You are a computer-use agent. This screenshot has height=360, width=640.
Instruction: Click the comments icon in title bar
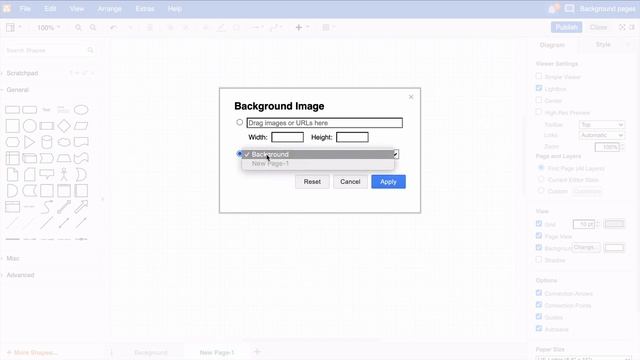coord(569,9)
